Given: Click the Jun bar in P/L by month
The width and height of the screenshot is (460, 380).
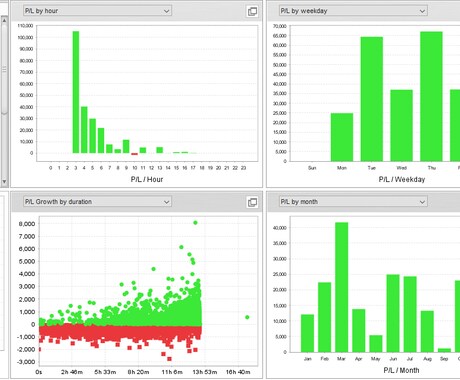Looking at the screenshot, I should click(x=393, y=313).
